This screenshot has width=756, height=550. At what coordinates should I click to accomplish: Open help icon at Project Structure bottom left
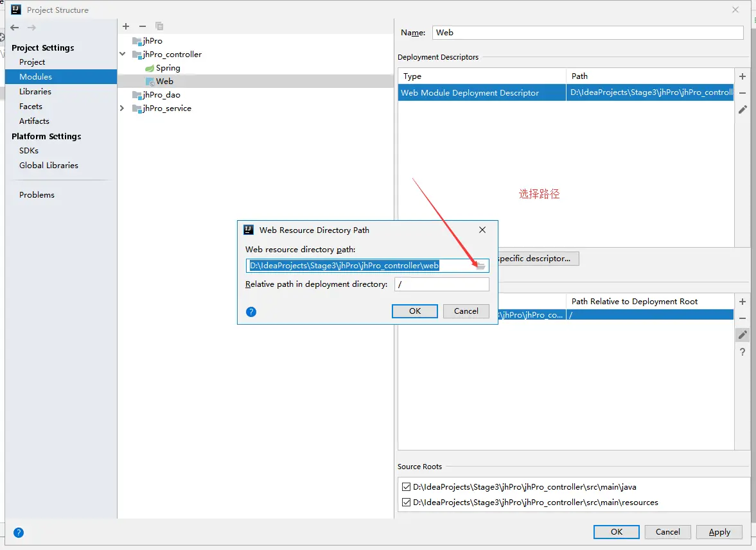click(x=19, y=532)
